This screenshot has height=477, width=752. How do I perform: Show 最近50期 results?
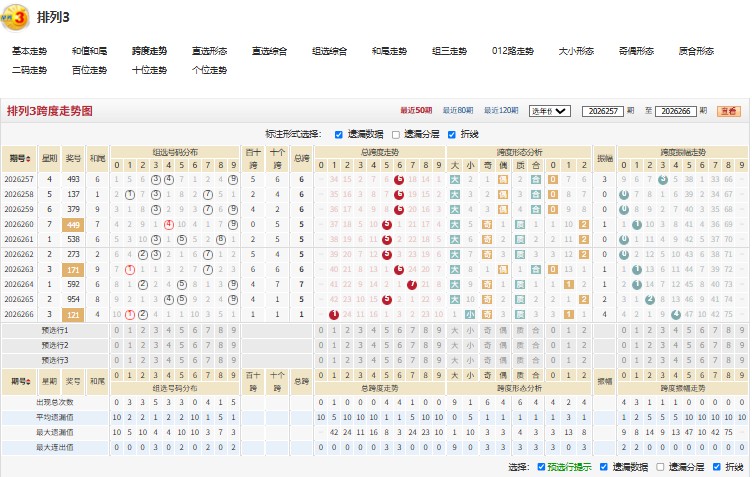coord(416,110)
